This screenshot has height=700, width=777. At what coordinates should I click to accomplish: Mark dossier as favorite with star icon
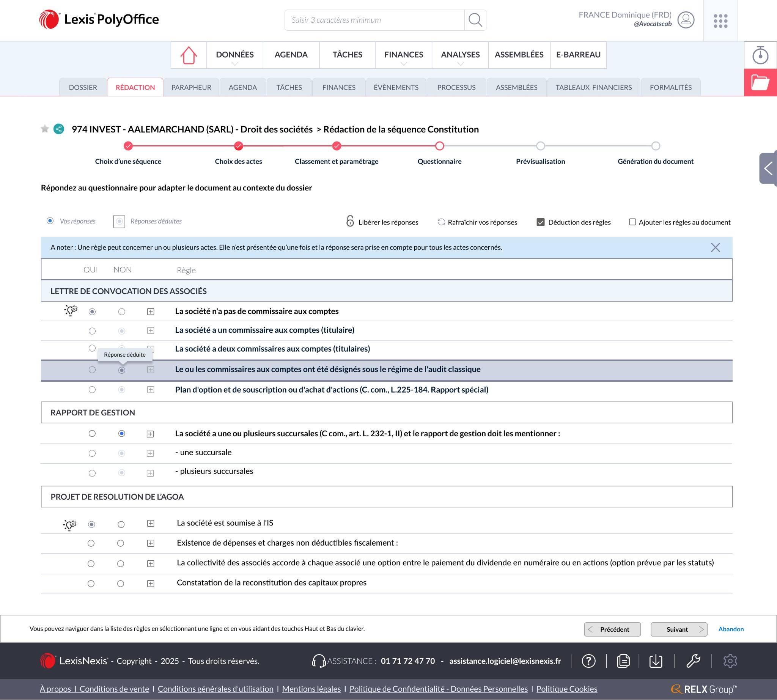(x=45, y=129)
